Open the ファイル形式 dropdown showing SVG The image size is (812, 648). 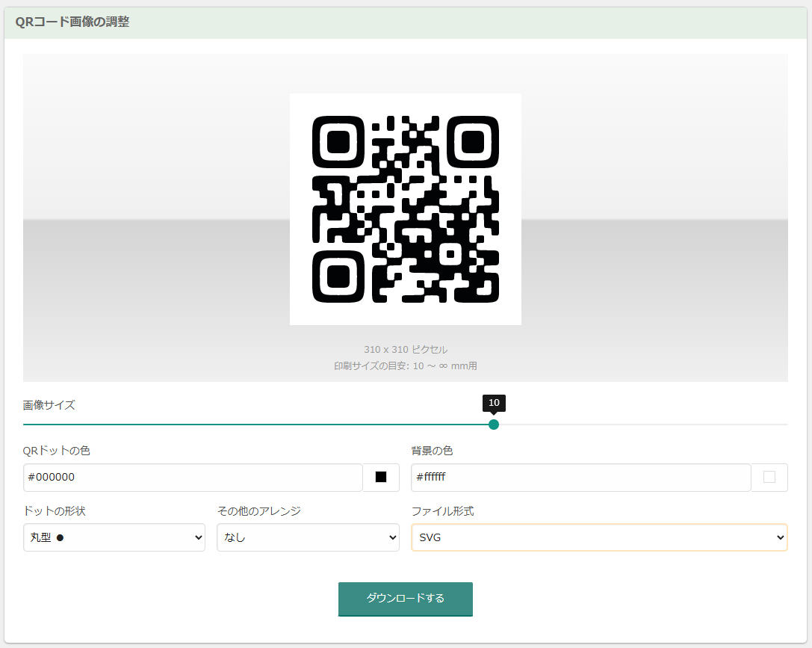[599, 537]
